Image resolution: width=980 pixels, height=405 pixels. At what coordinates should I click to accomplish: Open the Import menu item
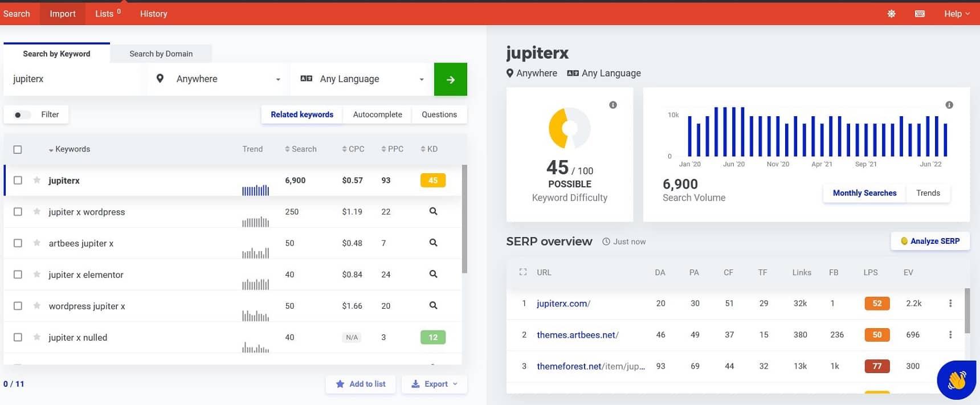click(63, 14)
